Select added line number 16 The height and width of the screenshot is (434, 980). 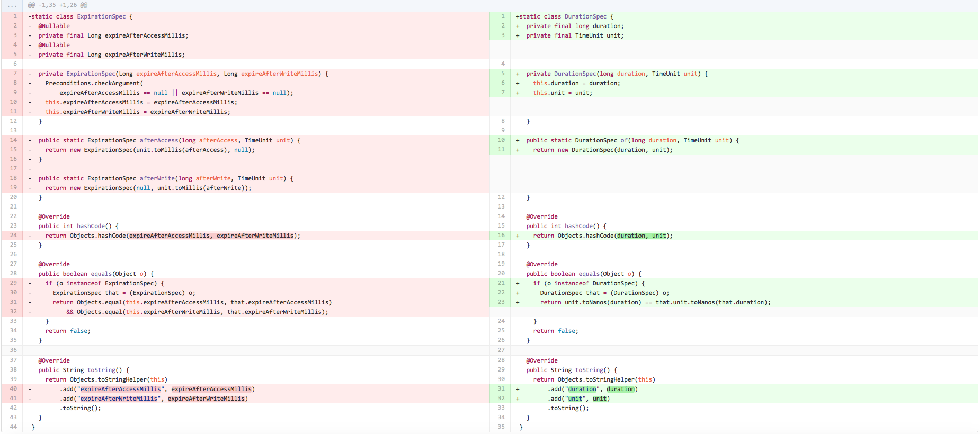point(501,236)
